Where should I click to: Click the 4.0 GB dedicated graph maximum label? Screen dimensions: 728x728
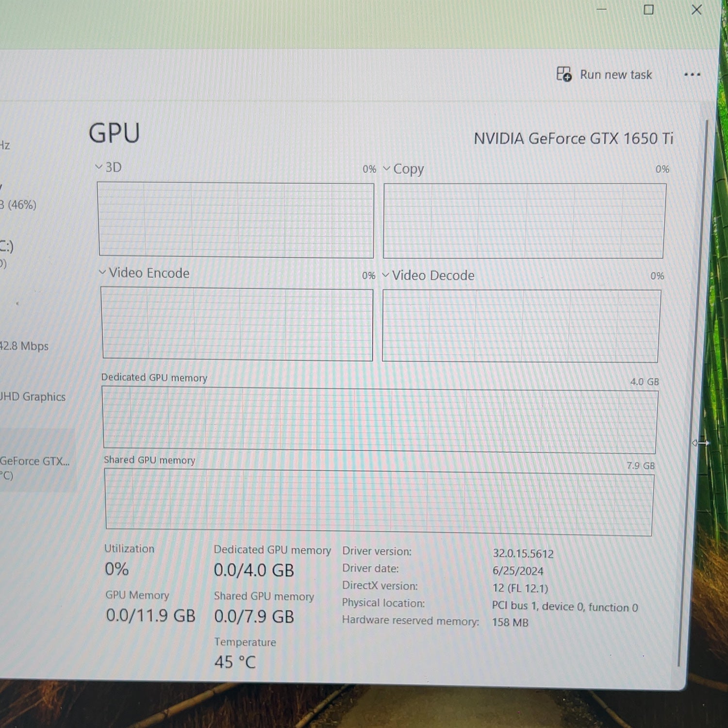[645, 382]
